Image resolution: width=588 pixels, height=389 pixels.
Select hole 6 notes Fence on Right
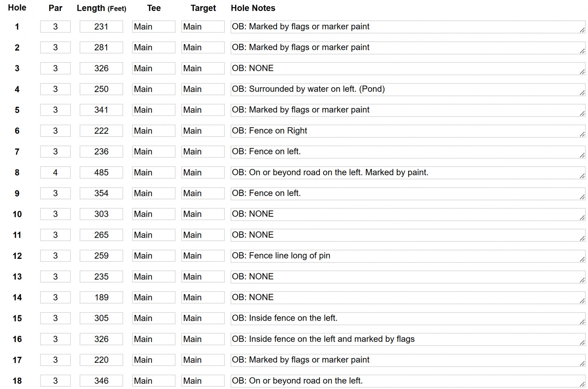408,131
